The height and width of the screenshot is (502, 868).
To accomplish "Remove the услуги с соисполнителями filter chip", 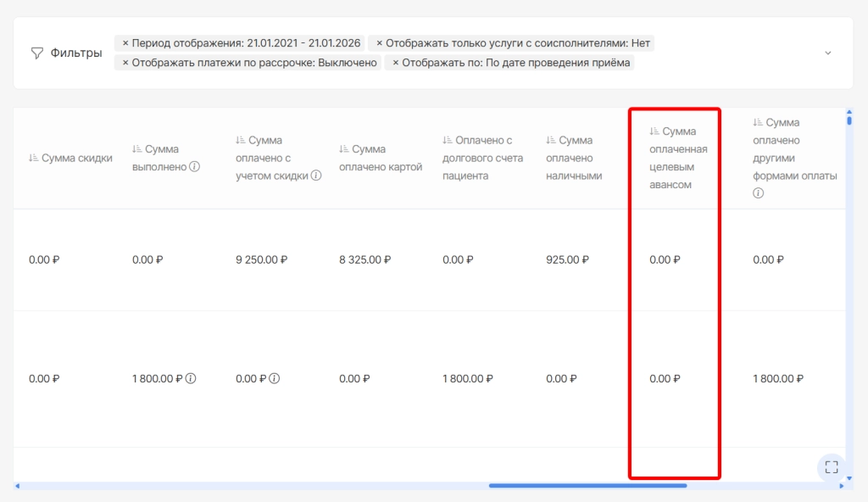I will [x=379, y=43].
